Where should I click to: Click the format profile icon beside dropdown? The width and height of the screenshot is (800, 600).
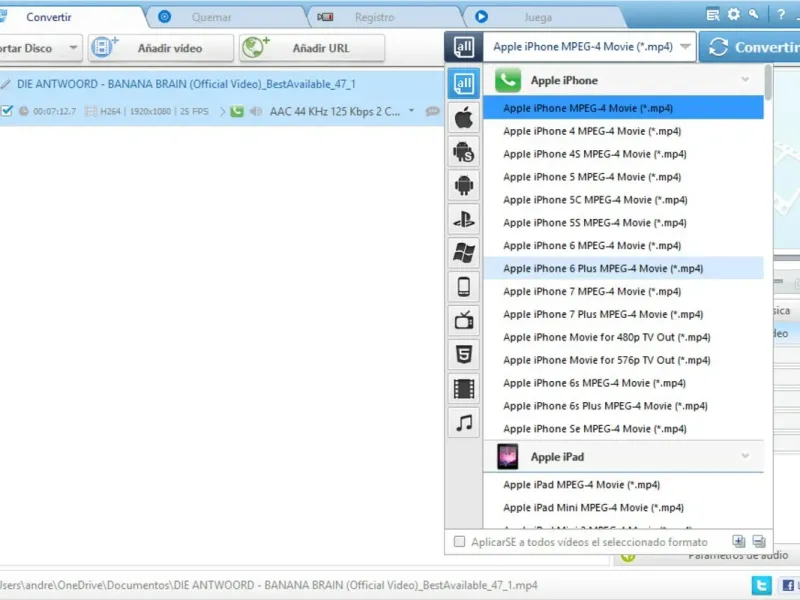coord(463,47)
